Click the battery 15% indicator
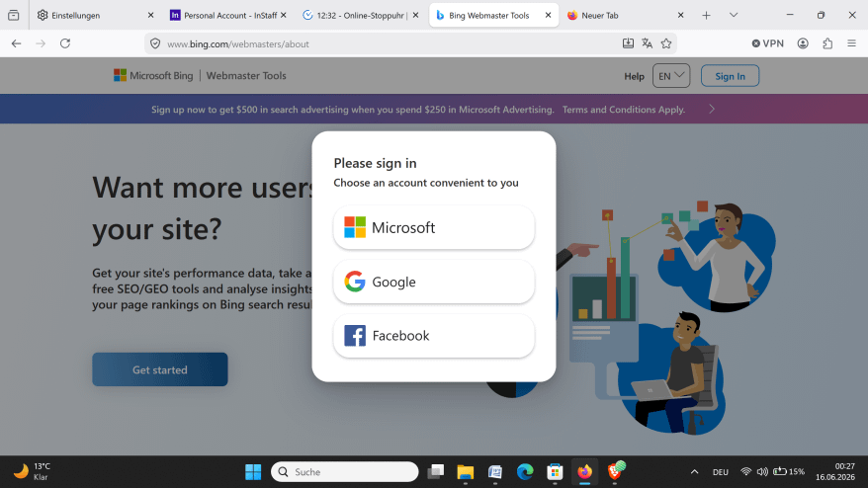This screenshot has height=488, width=868. (789, 472)
